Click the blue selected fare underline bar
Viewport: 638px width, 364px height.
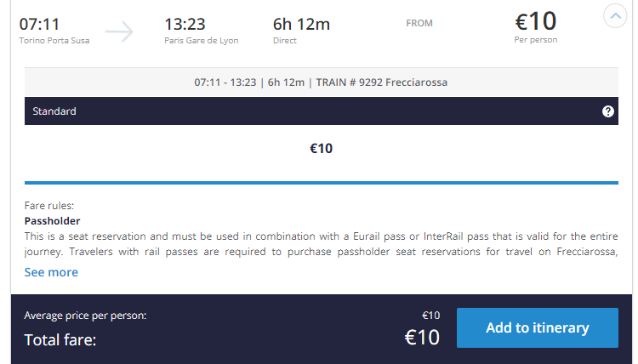coord(321,183)
